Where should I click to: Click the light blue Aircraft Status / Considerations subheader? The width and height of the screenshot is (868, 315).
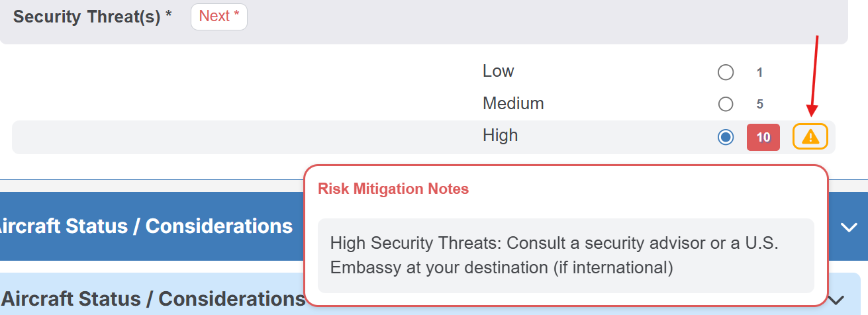[x=152, y=299]
